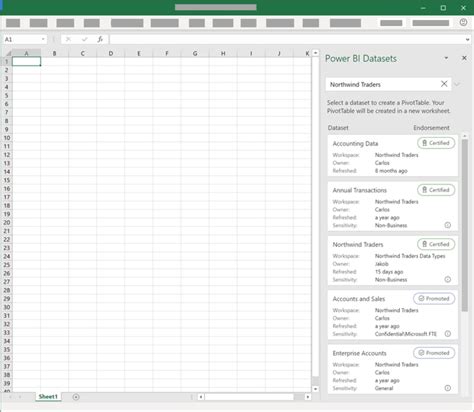Click the horizontal scroll right arrow
Image resolution: width=474 pixels, height=412 pixels.
308,397
